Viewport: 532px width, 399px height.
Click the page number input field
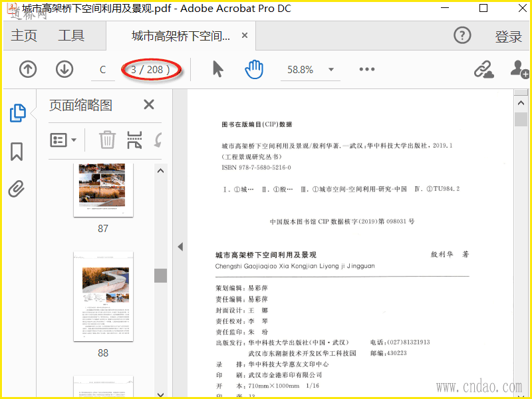click(103, 70)
